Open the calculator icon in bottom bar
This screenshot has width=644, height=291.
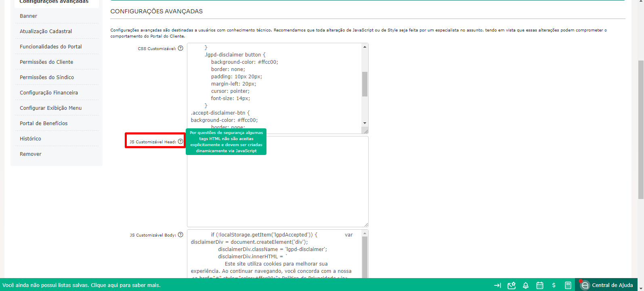tap(568, 285)
